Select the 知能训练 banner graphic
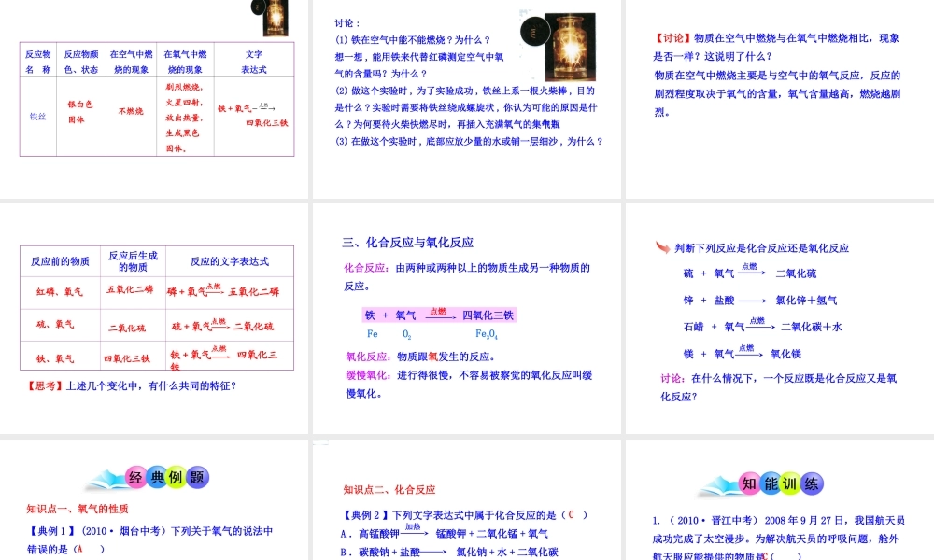934x560 pixels. (762, 483)
